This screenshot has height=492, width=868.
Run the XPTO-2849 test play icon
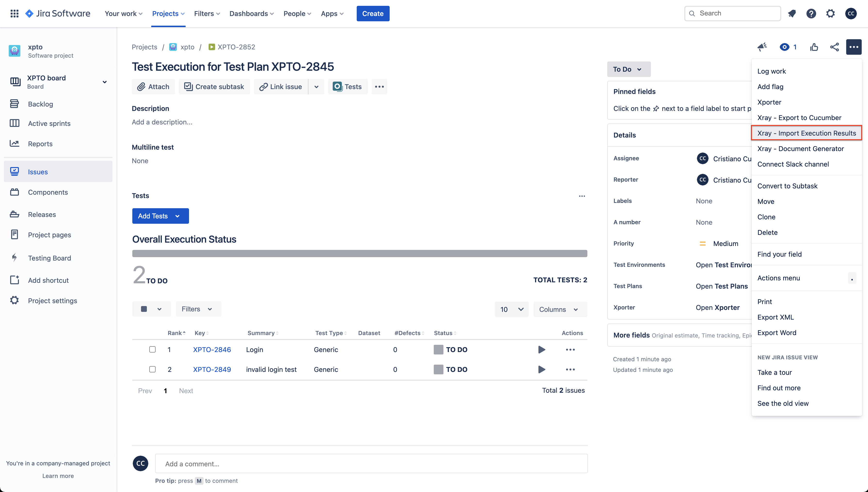click(542, 369)
